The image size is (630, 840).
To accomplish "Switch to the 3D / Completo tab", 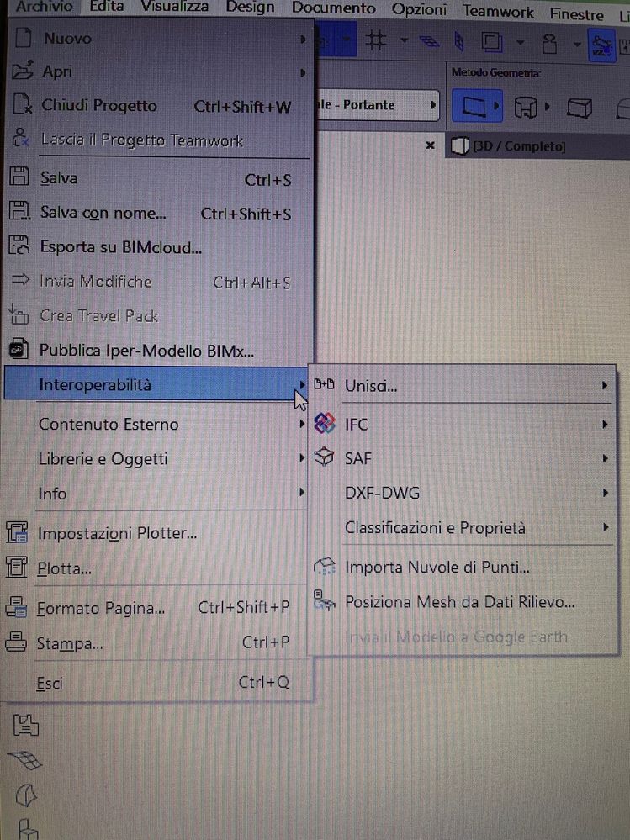I will [x=508, y=145].
